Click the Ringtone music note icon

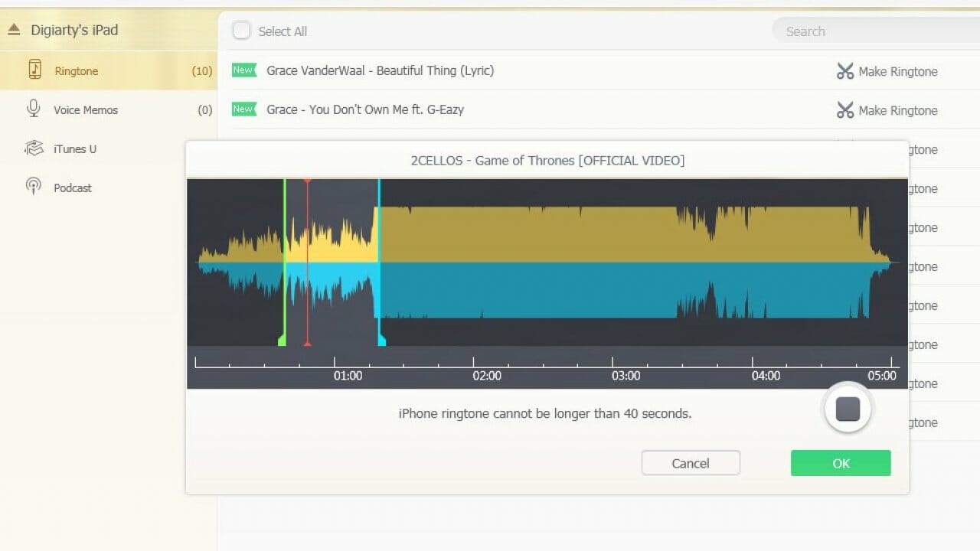(x=34, y=70)
